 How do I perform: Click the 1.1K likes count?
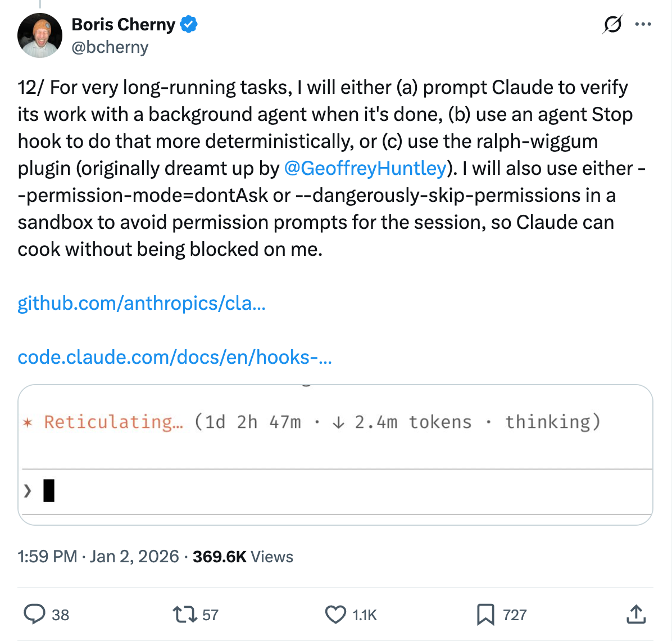coord(365,615)
